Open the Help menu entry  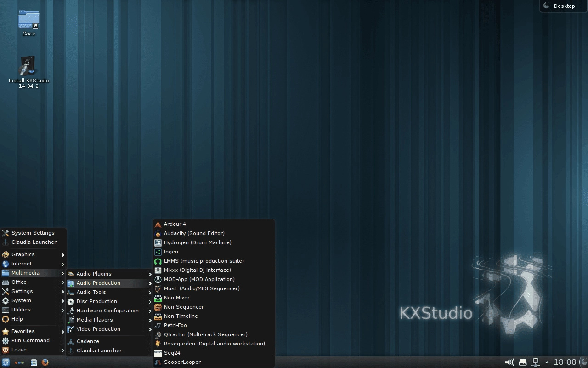[x=34, y=319]
